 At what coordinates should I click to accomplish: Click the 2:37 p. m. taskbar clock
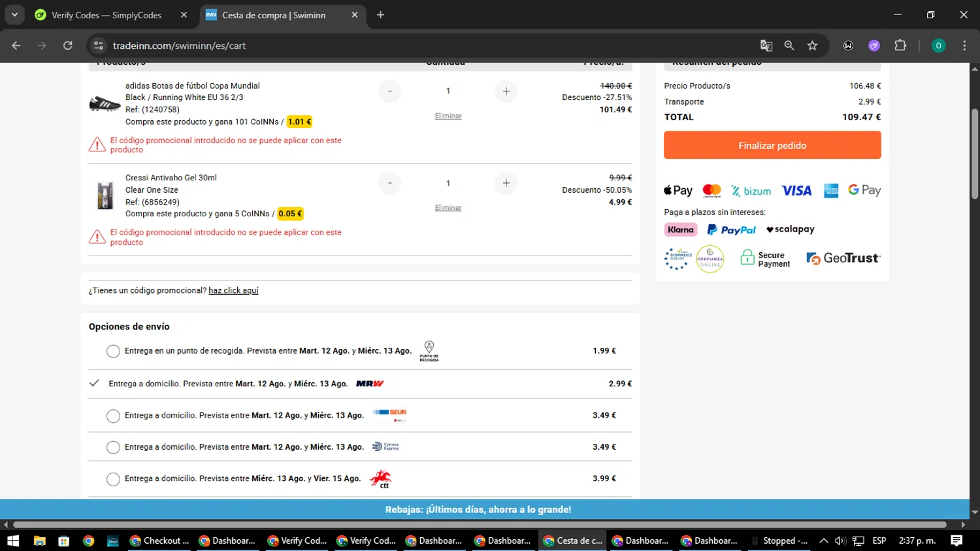917,541
